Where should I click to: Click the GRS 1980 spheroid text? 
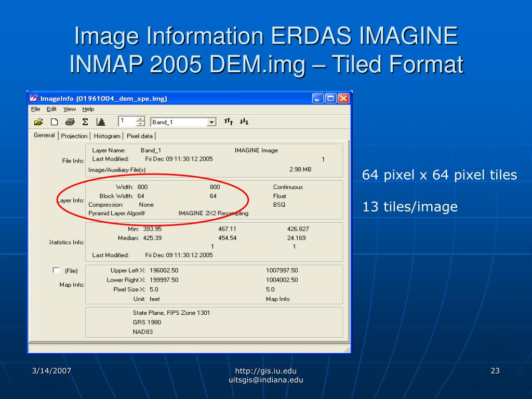pos(147,322)
